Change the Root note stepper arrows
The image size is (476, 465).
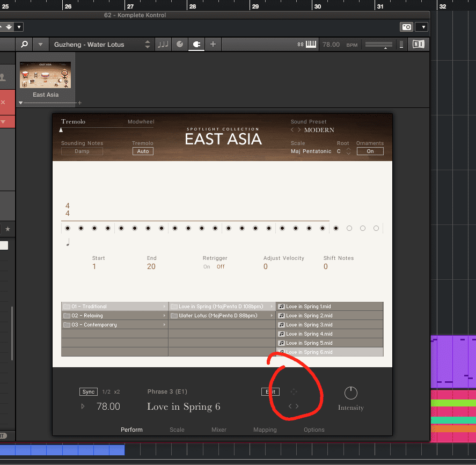point(348,151)
